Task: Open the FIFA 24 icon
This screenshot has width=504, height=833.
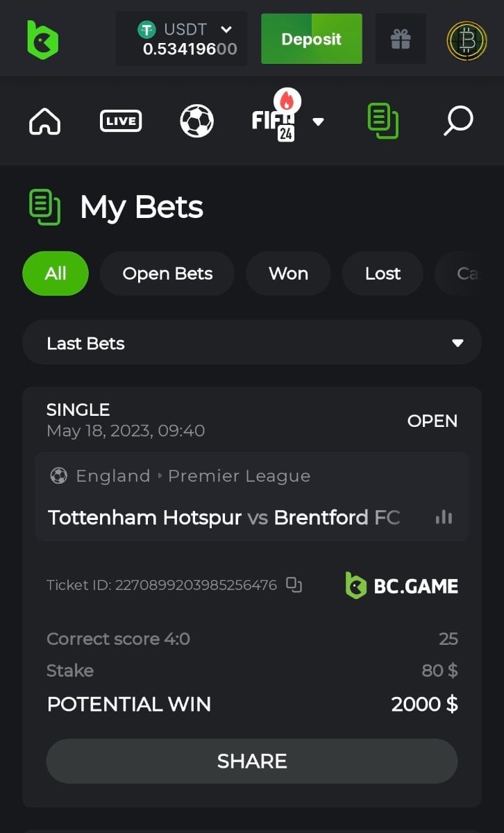Action: [x=276, y=120]
